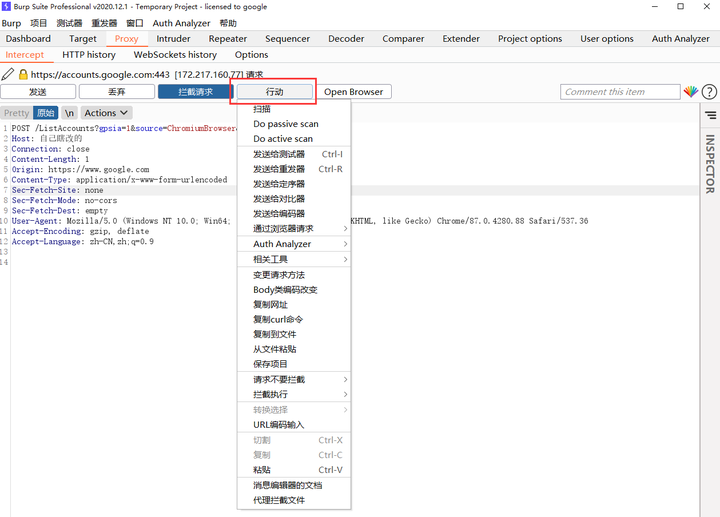Expand 相关工具 submenu
The width and height of the screenshot is (720, 517).
click(294, 259)
